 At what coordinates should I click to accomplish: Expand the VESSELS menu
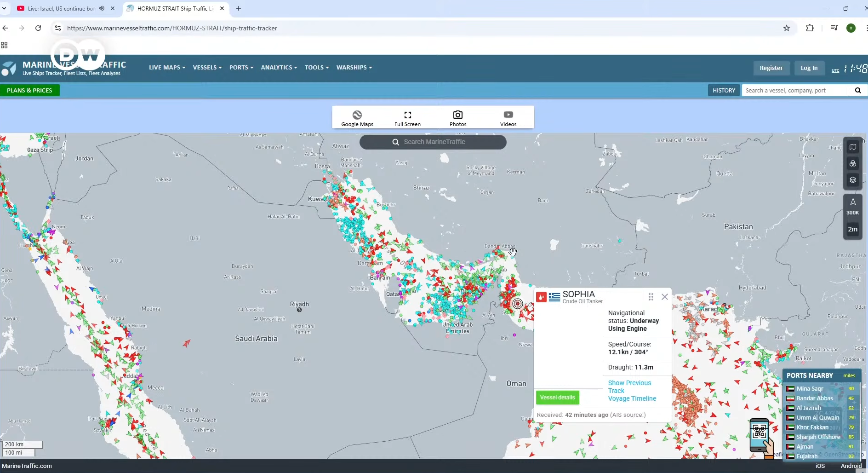[x=207, y=67]
